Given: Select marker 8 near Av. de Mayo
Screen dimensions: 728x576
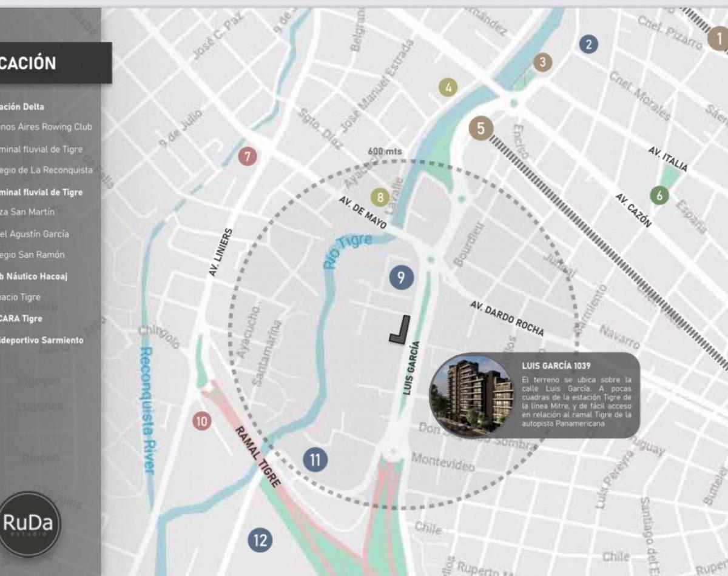Looking at the screenshot, I should (380, 197).
